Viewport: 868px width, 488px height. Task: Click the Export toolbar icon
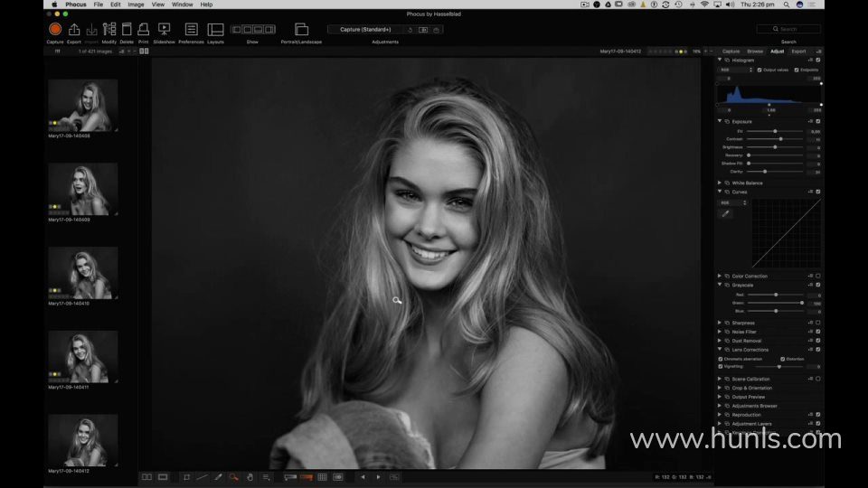pos(73,29)
